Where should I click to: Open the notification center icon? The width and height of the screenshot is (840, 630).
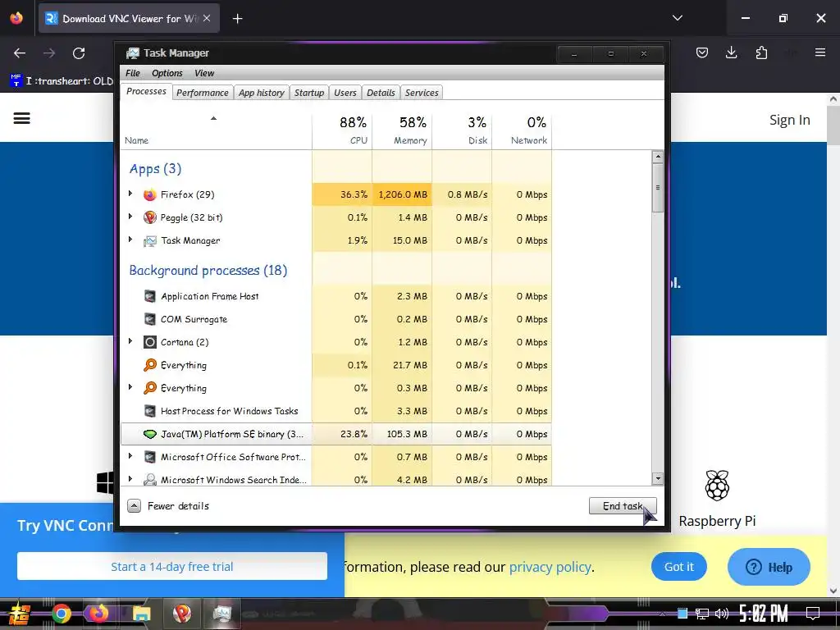(x=813, y=614)
